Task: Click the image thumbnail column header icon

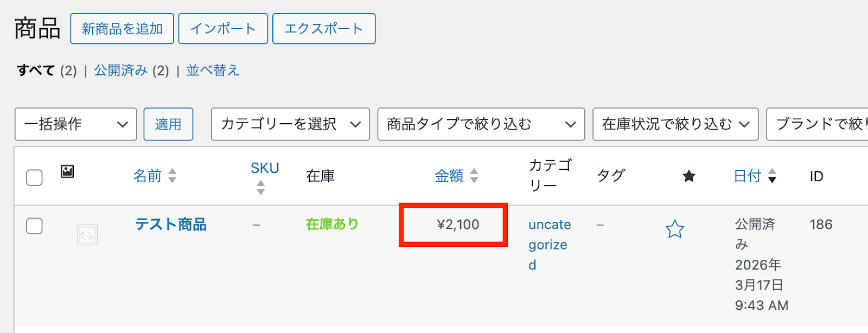Action: (67, 172)
